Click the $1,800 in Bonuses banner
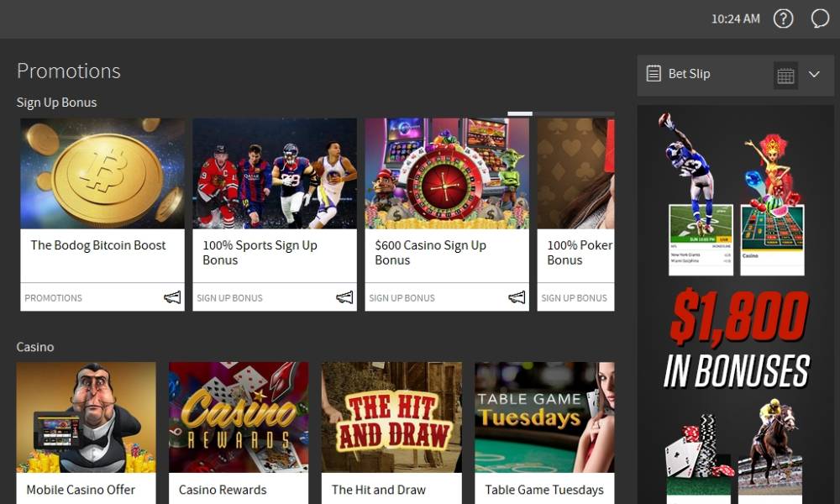This screenshot has height=504, width=840. [736, 304]
